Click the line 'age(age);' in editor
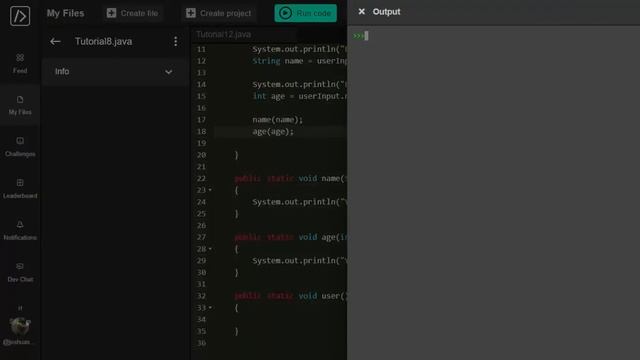Image resolution: width=640 pixels, height=360 pixels. pyautogui.click(x=273, y=131)
